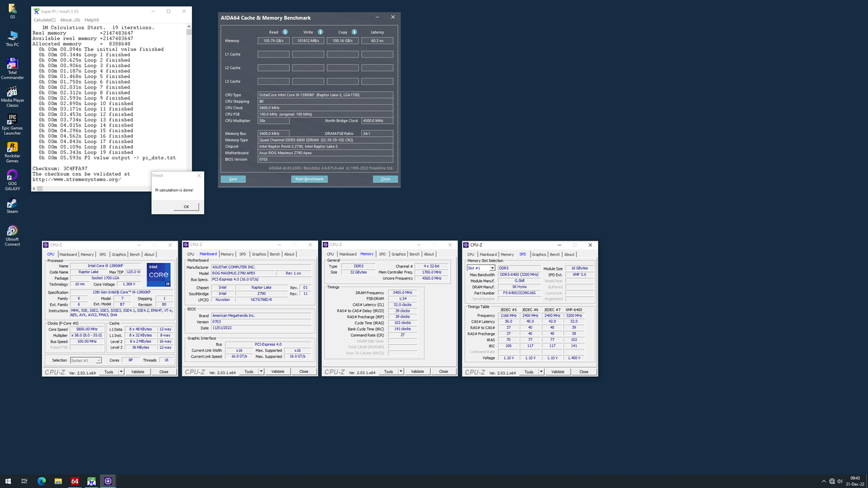This screenshot has height=488, width=868.
Task: Expand Tools dropdown arrow in CPU-Z CPU window
Action: 122,371
